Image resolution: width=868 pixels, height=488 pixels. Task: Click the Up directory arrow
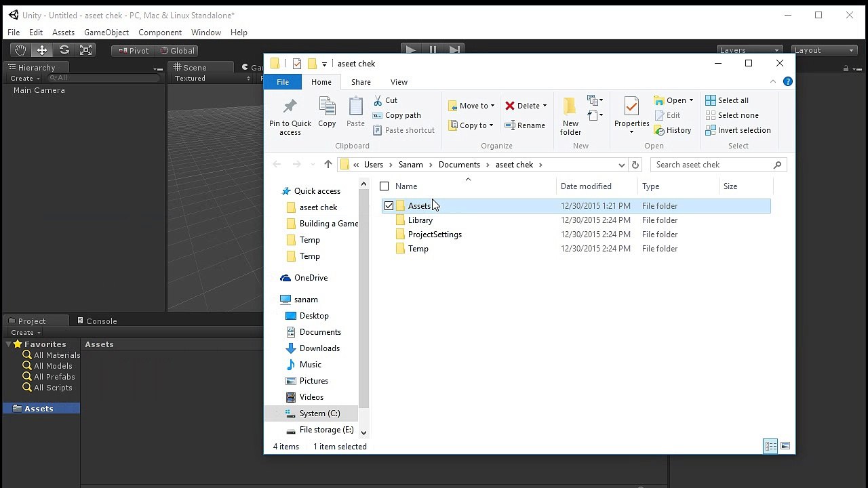[x=328, y=165]
